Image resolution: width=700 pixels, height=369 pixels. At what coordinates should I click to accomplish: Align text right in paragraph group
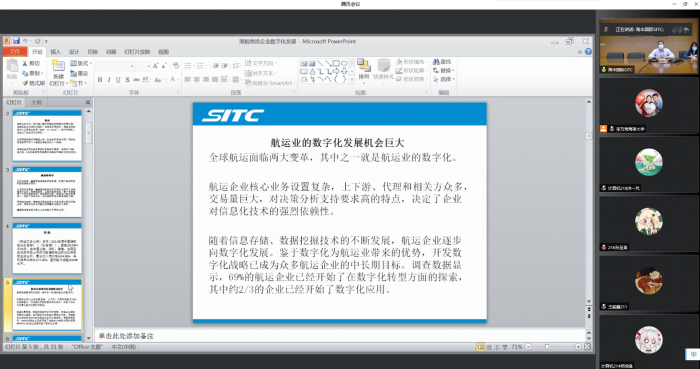click(206, 79)
